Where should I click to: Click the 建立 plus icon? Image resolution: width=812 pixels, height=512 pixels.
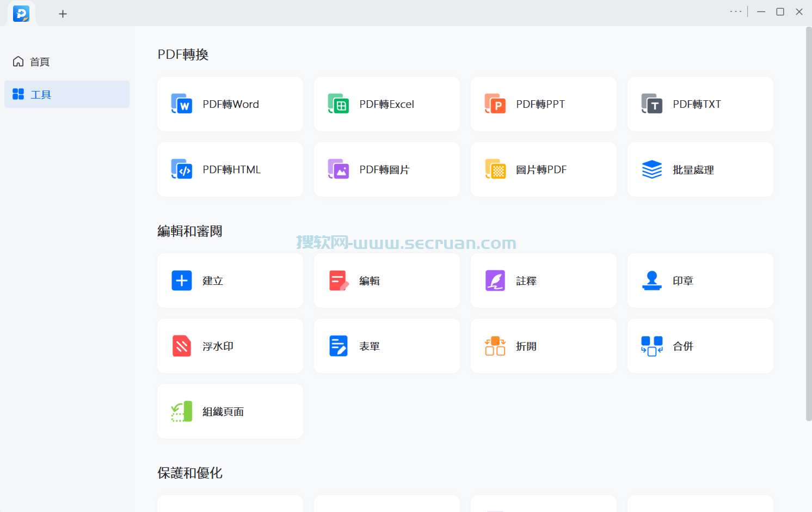coord(182,281)
